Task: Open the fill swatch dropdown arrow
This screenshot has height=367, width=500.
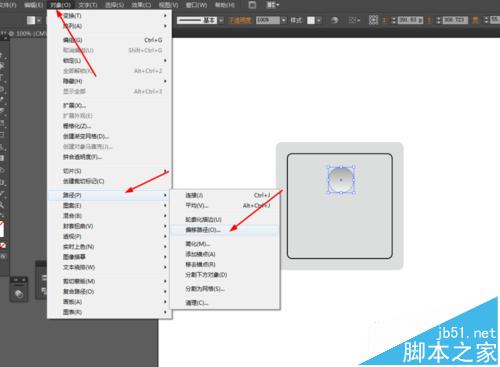Action: click(39, 20)
